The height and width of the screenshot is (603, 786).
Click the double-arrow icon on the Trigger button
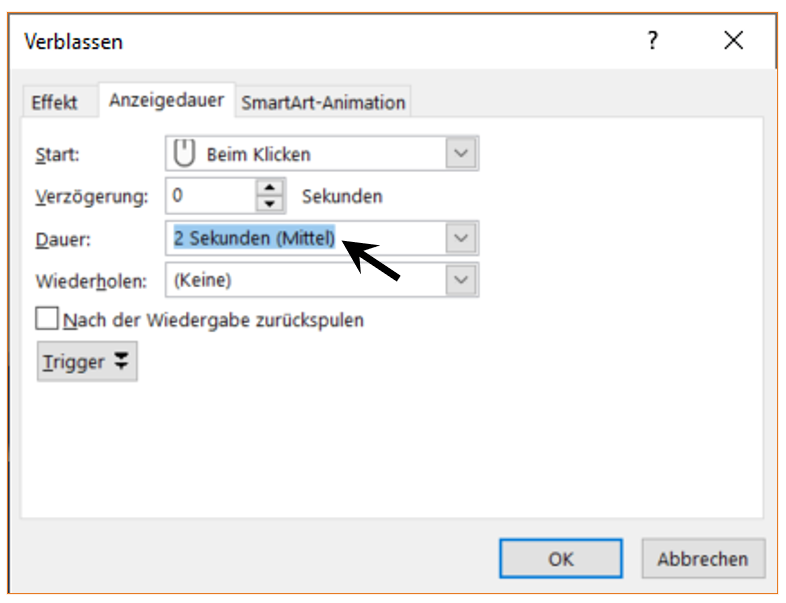click(x=121, y=362)
